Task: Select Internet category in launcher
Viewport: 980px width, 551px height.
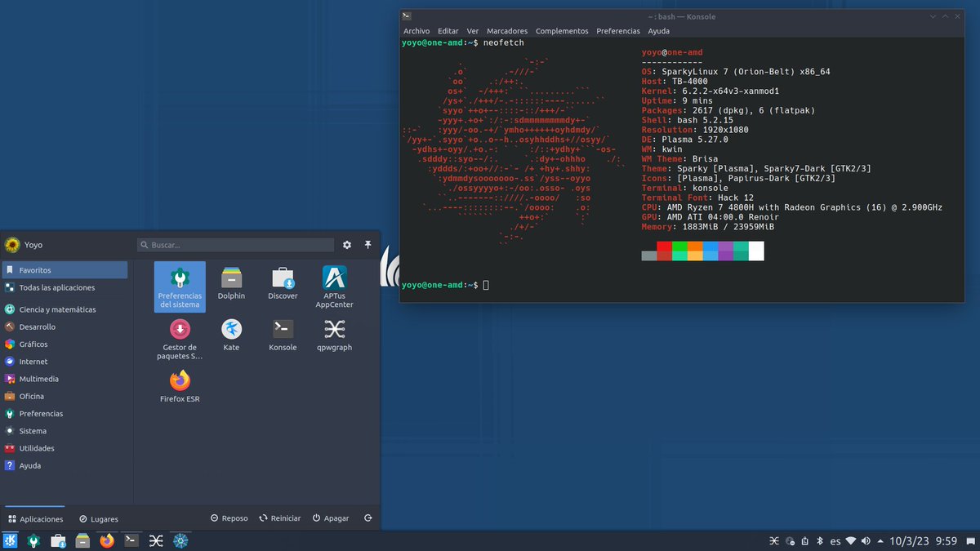Action: coord(65,361)
